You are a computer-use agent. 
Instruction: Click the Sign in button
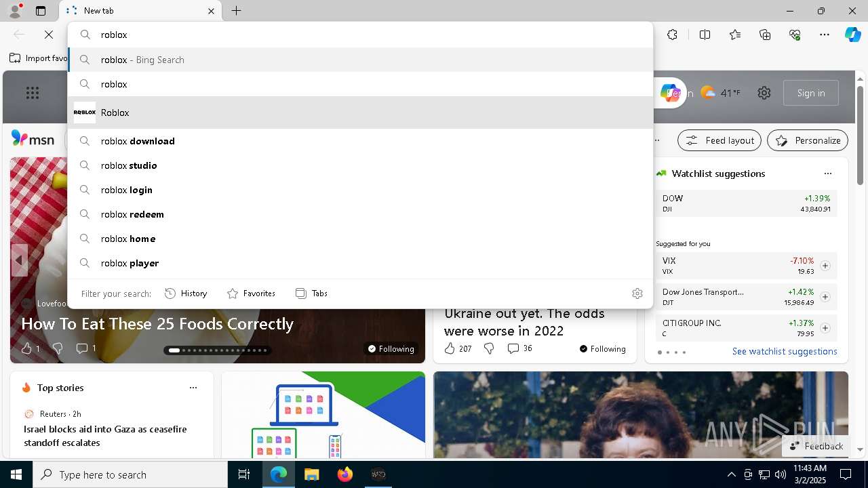[x=811, y=93]
